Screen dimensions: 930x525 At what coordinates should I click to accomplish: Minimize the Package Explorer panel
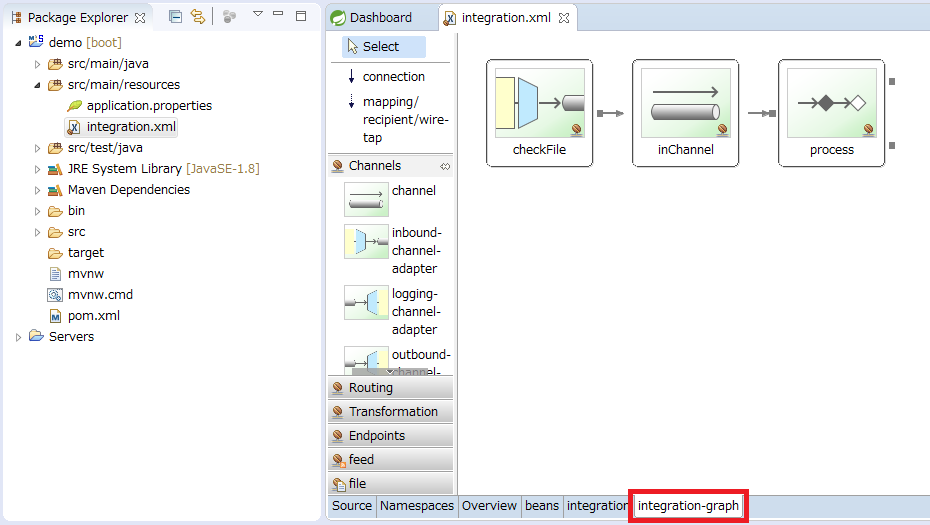click(278, 14)
